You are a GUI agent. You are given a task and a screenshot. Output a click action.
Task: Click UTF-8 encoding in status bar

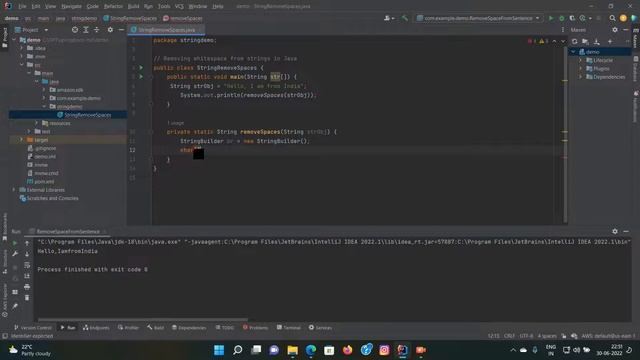click(x=526, y=336)
